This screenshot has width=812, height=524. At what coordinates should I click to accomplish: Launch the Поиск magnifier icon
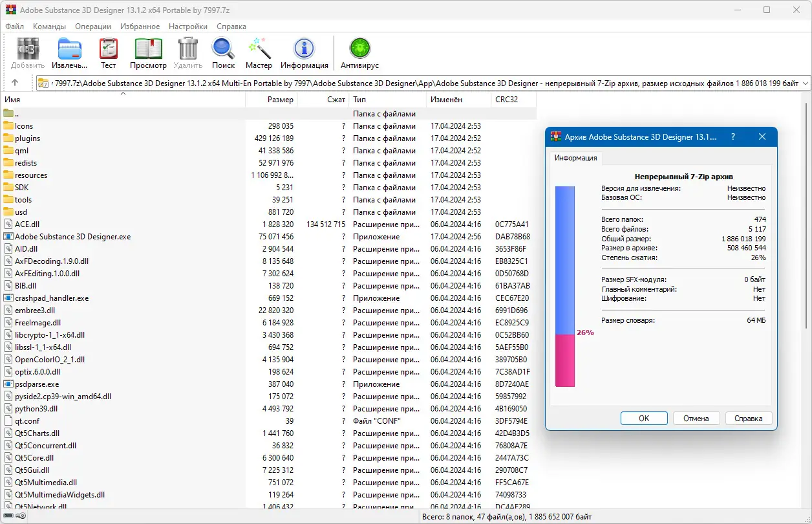223,49
